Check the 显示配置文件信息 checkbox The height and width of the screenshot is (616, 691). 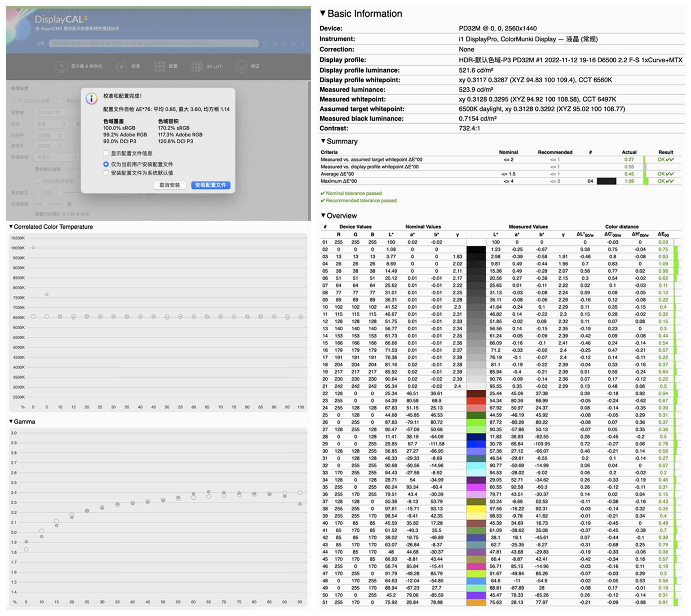(106, 153)
